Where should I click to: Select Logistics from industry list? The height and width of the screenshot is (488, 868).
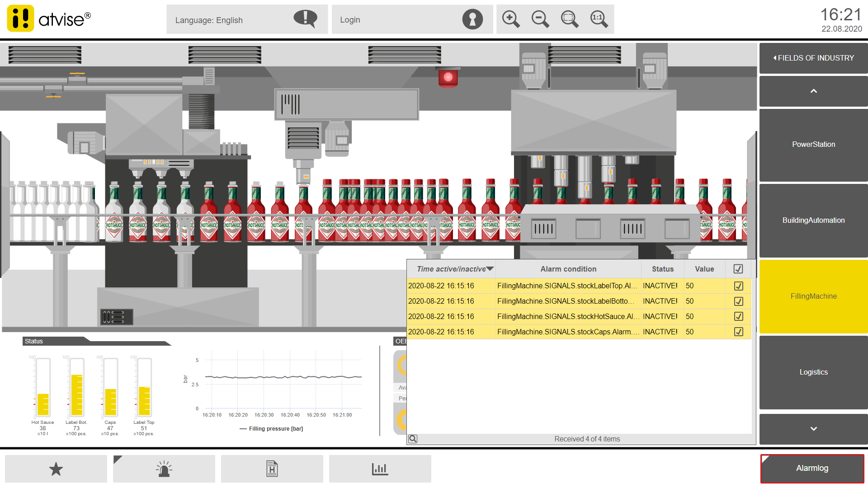(813, 372)
